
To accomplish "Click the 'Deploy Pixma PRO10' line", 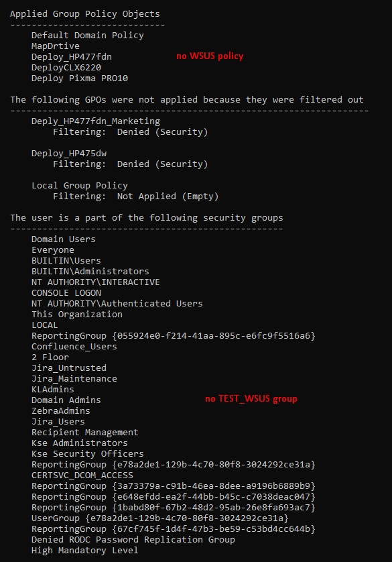I will 80,78.
